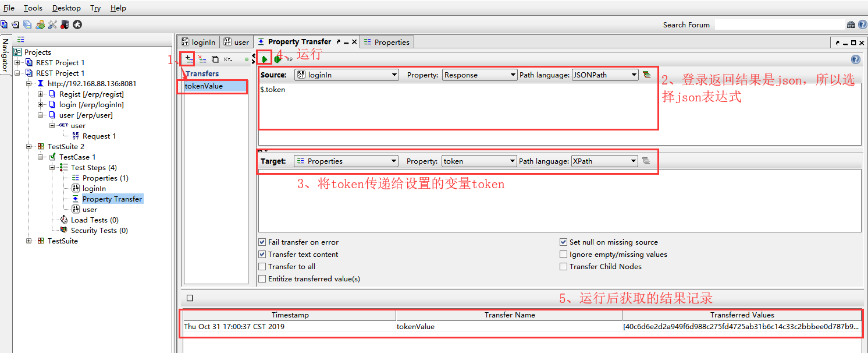
Task: Open the Tools menu
Action: (x=33, y=8)
